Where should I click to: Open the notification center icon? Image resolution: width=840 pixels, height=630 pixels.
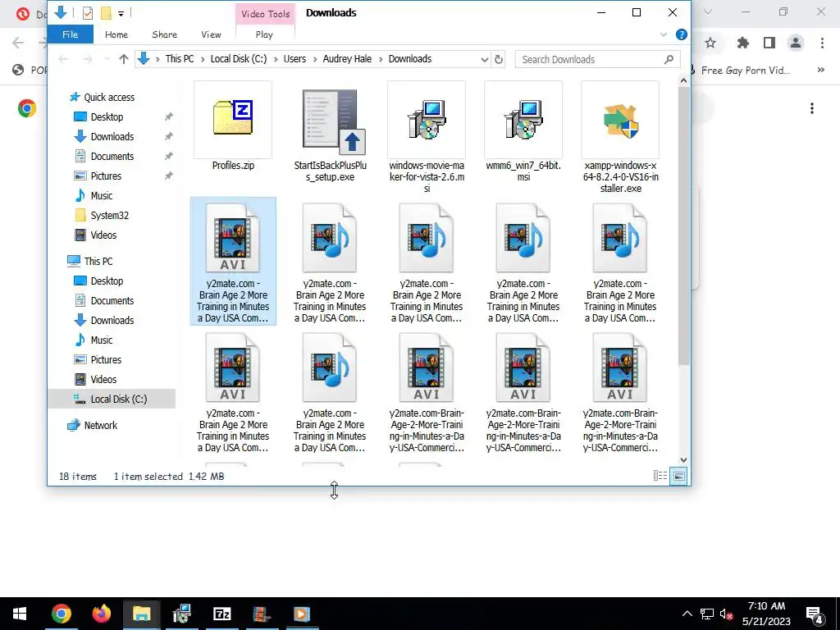815,614
